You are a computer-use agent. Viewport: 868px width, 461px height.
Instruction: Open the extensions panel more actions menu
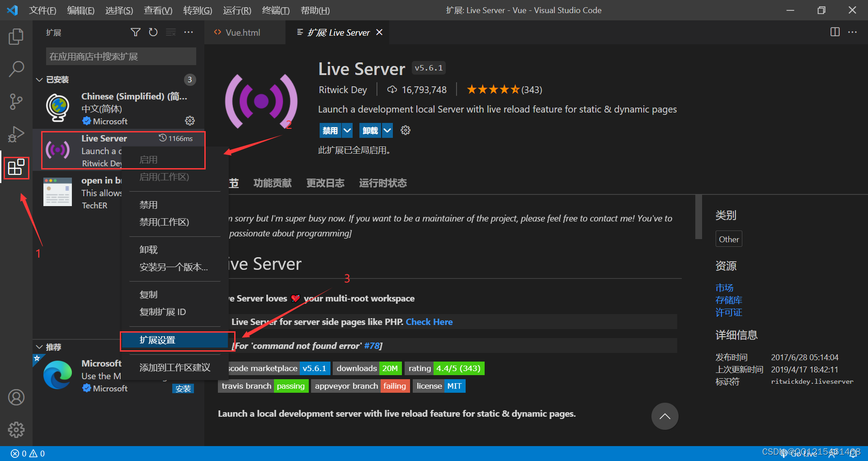pos(189,32)
